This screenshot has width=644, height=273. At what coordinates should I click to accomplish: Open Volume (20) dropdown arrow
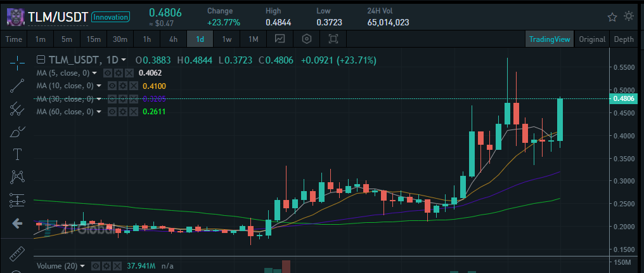coord(84,266)
